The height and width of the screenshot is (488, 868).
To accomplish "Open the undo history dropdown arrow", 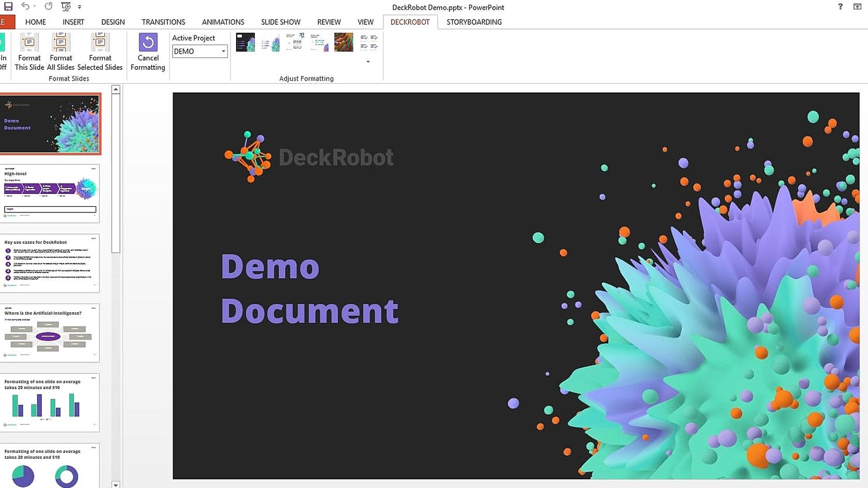I will pyautogui.click(x=35, y=7).
